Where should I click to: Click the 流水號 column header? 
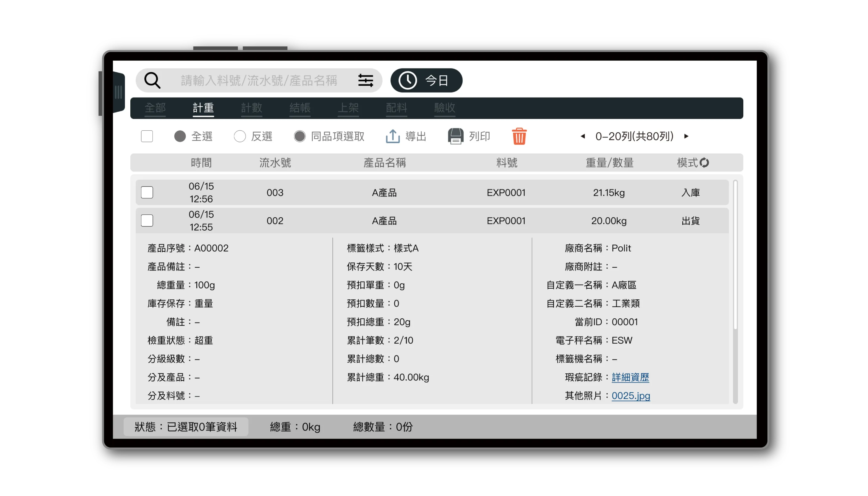pyautogui.click(x=275, y=163)
